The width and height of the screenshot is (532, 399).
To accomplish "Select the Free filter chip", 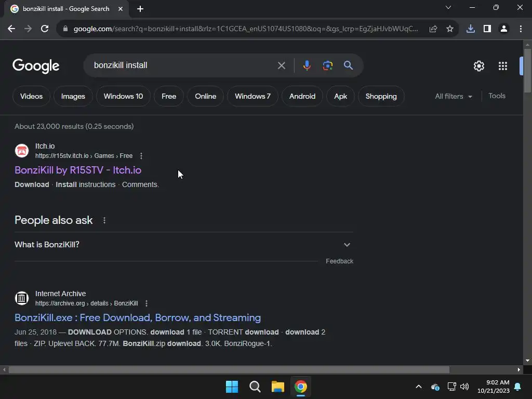I will point(169,96).
